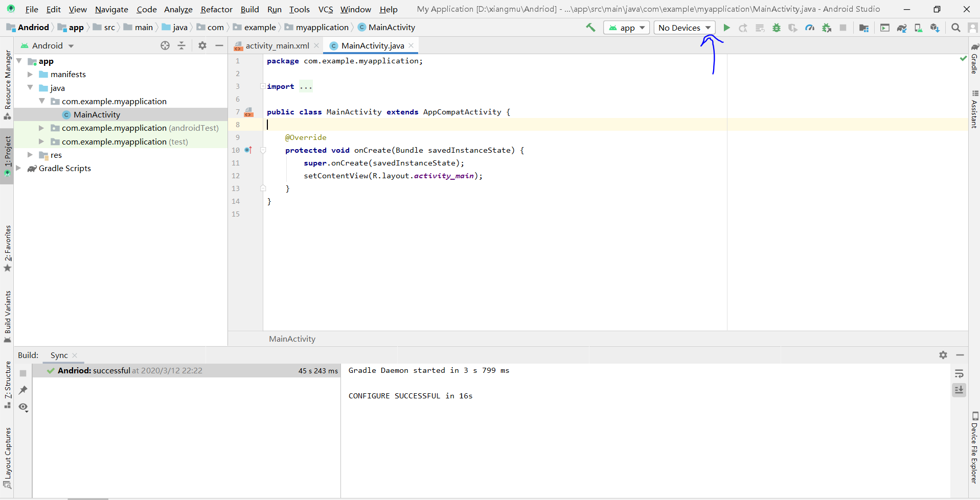Screen dimensions: 980x500
Task: Toggle the 1: Project tool window
Action: tap(7, 156)
